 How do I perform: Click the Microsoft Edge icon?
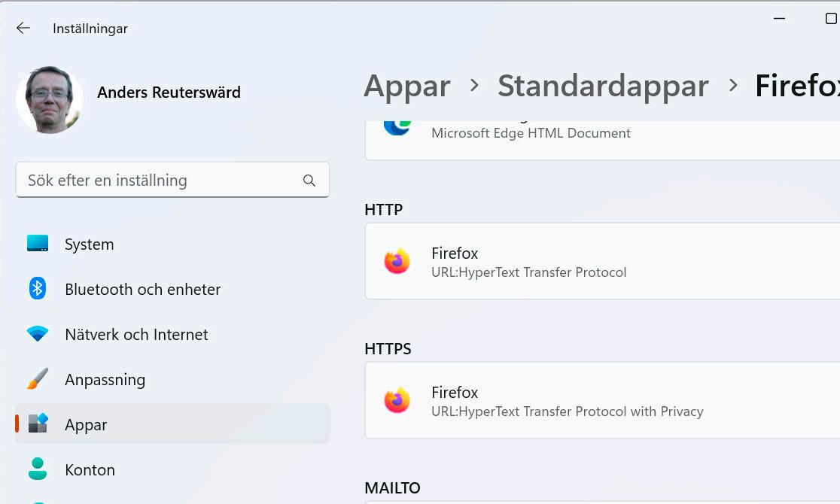[397, 126]
